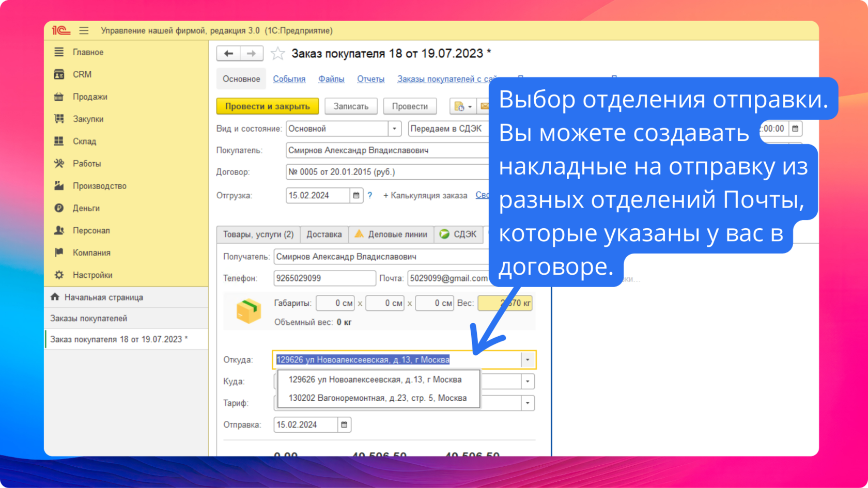
Task: Click the second Габариты width field
Action: coord(385,303)
